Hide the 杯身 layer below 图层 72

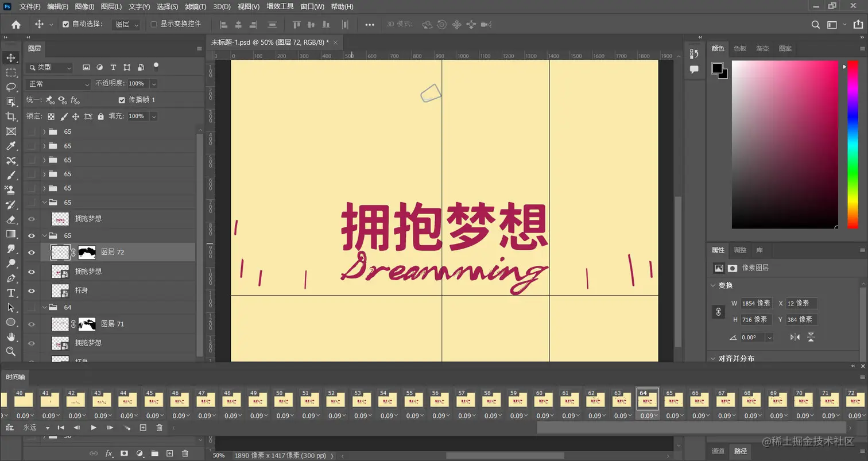click(x=32, y=290)
